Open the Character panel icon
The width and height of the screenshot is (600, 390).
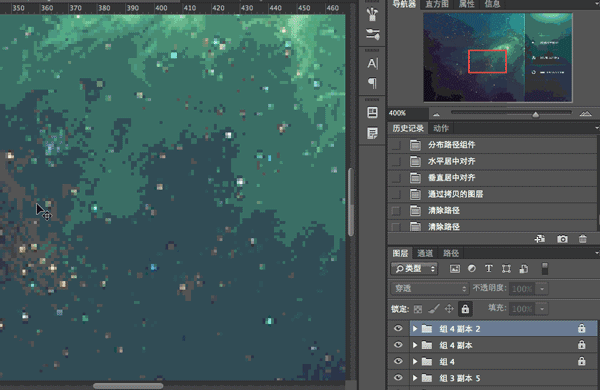point(372,64)
